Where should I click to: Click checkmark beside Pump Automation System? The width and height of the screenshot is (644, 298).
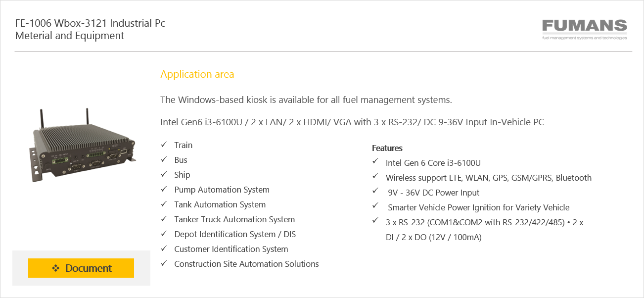click(x=164, y=190)
